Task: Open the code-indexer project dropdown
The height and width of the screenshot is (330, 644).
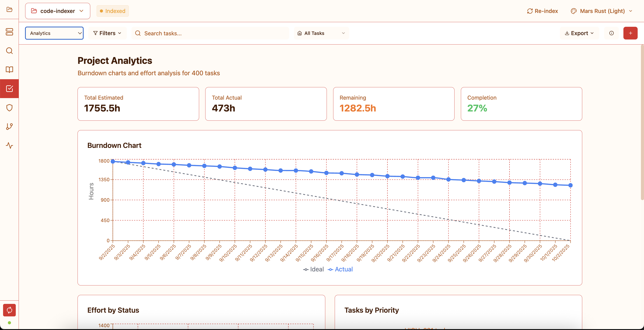Action: (57, 11)
